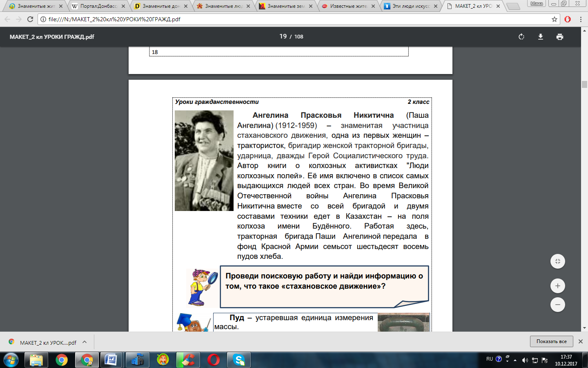This screenshot has width=588, height=368.
Task: Zoom out of the PDF page
Action: (x=558, y=305)
